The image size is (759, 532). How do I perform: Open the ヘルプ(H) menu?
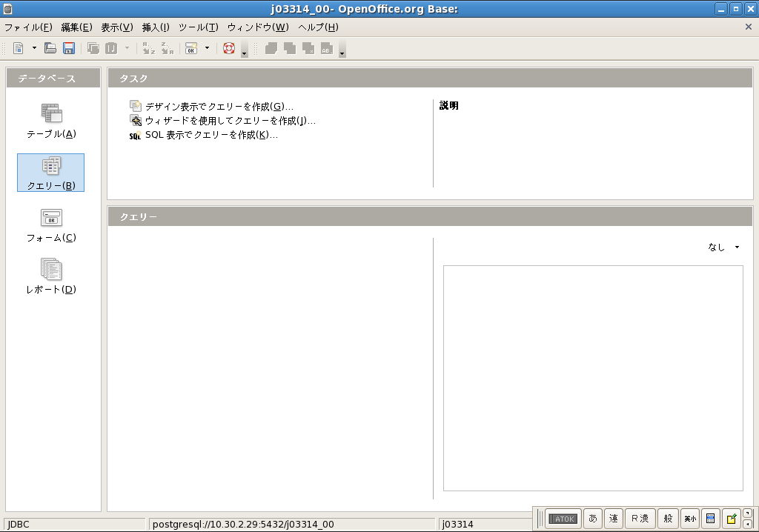point(318,27)
